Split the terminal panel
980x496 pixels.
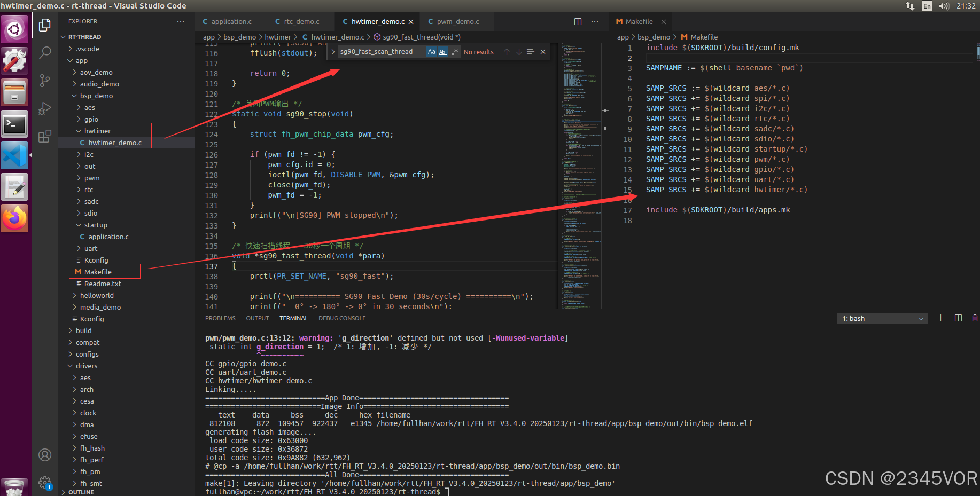958,318
